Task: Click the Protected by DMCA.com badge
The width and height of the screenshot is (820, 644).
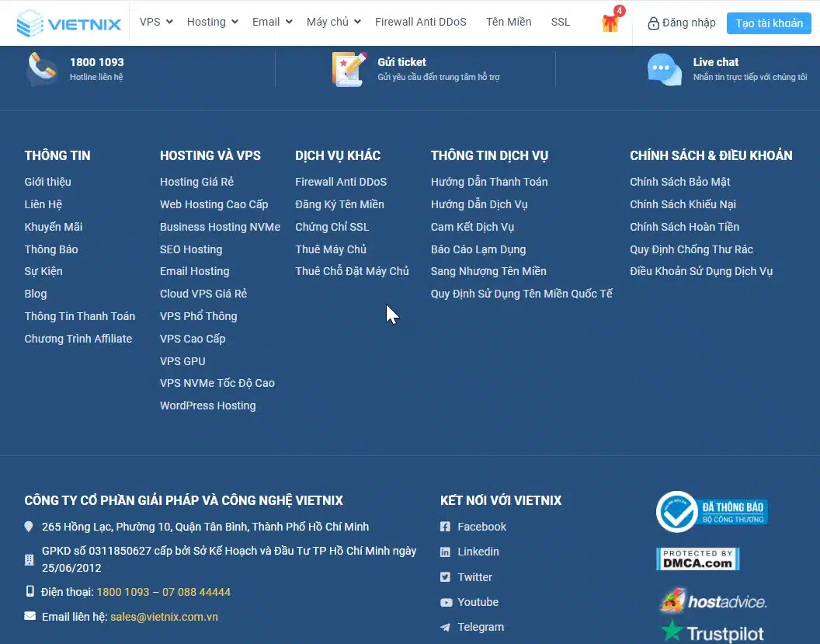Action: [697, 559]
